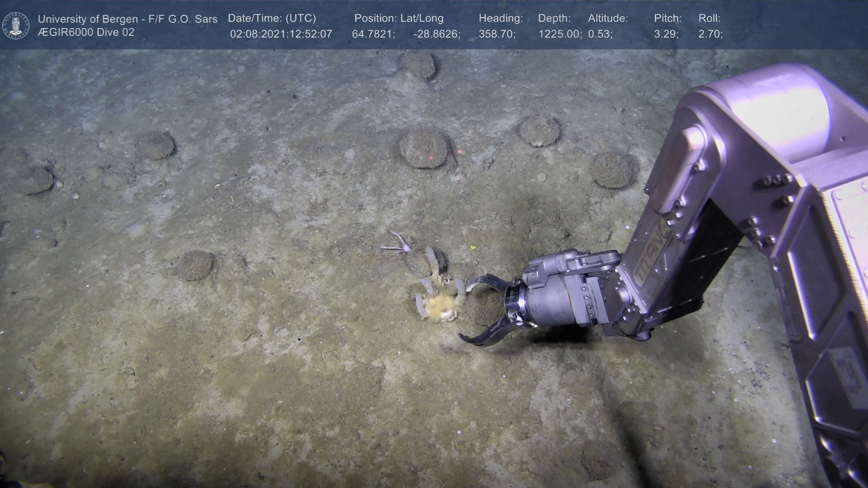Click the timestamp 02:08:2021:12:52:07
The image size is (868, 488).
(x=281, y=34)
